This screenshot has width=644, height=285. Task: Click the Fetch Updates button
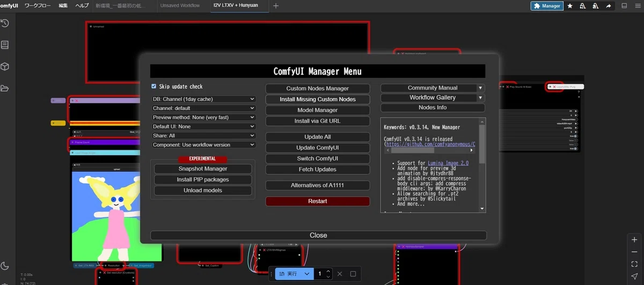point(318,169)
